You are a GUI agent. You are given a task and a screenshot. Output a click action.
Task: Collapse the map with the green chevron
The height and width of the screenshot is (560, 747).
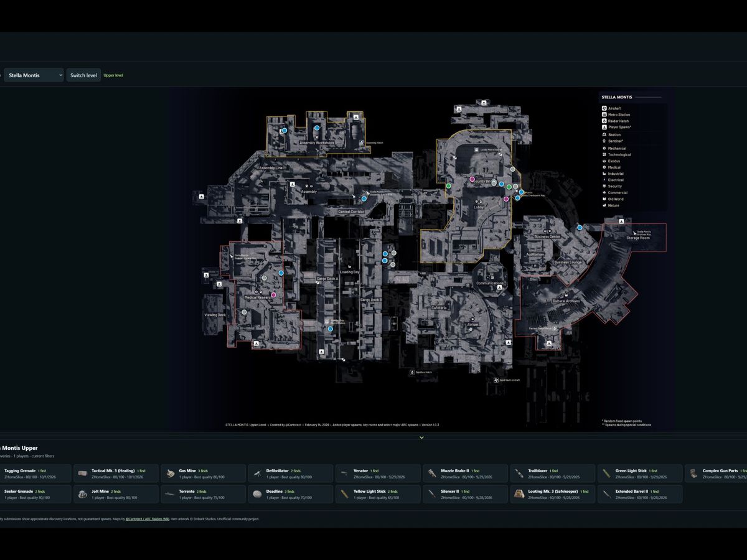pos(421,437)
